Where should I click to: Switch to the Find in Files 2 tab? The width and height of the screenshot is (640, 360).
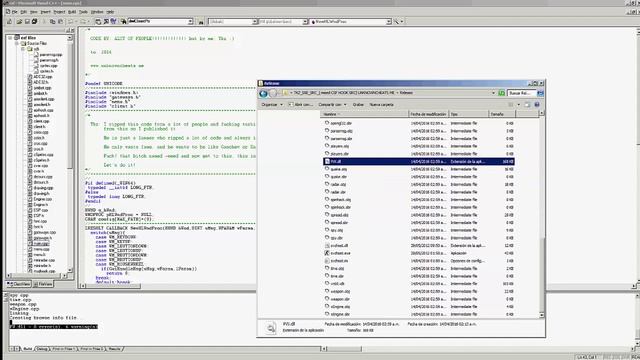pos(91,349)
